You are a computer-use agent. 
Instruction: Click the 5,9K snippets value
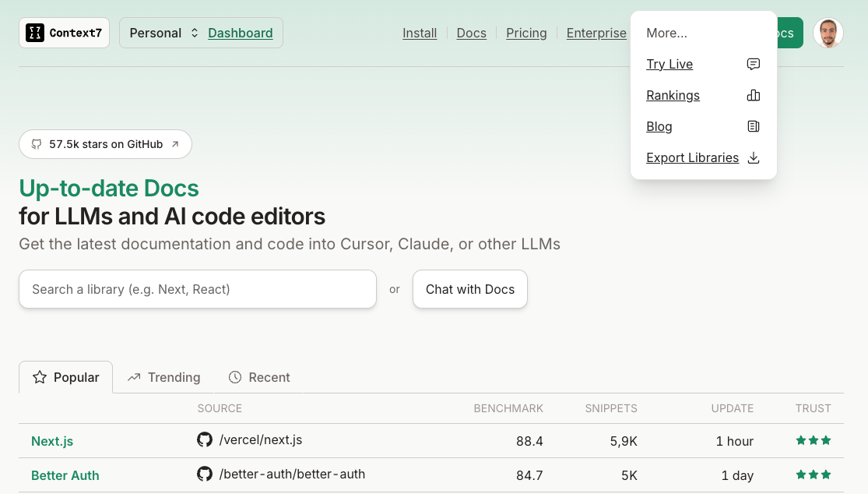point(624,441)
